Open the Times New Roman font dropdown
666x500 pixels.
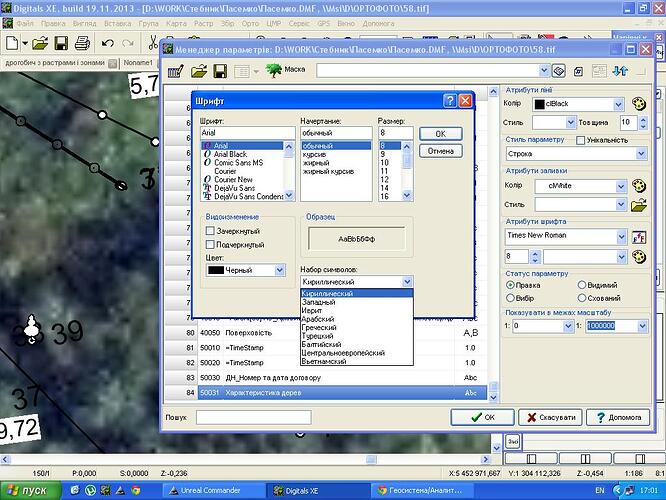pos(621,237)
